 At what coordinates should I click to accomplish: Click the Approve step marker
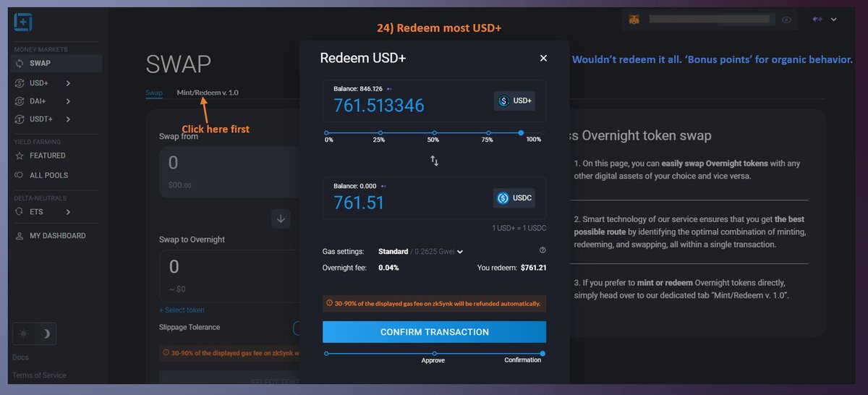click(x=433, y=354)
